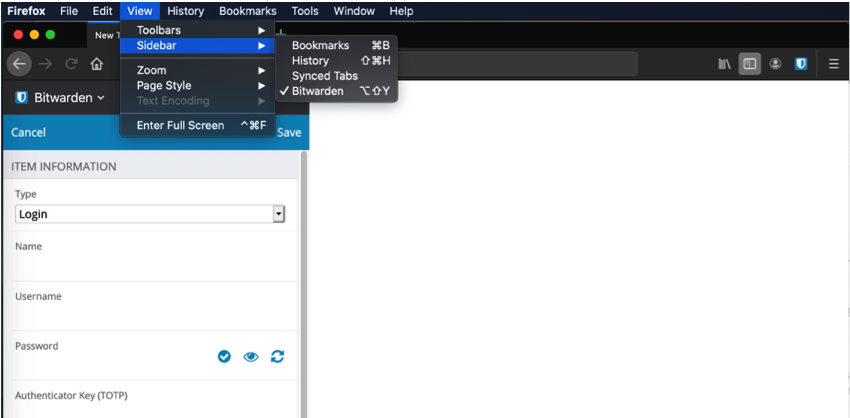Select History in the Sidebar submenu
Screen dimensions: 850x418
(337, 61)
